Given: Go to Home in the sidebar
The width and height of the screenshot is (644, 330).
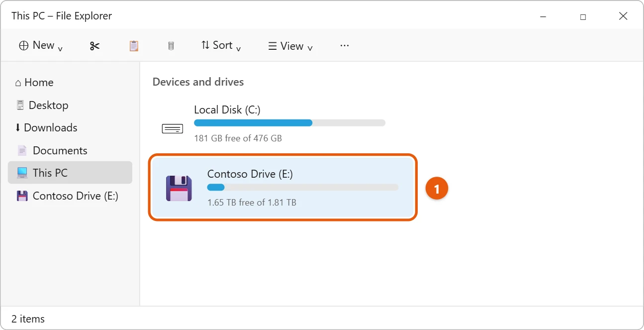Looking at the screenshot, I should (70, 83).
